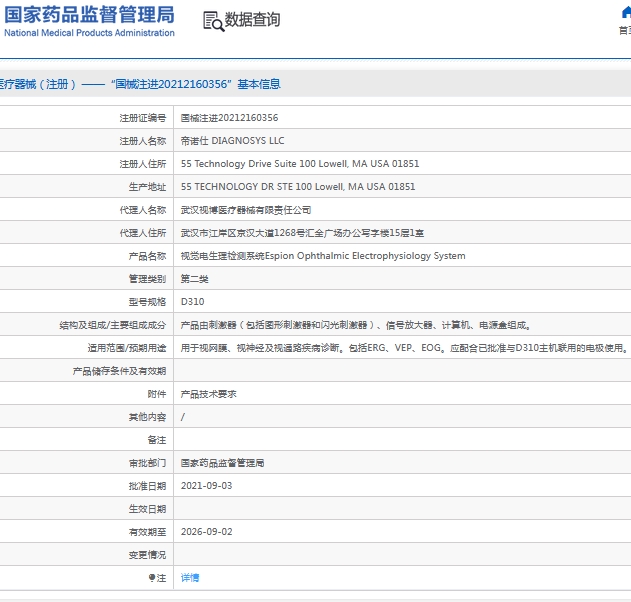The height and width of the screenshot is (602, 631).
Task: Select the 帝诺仕 DIAGNOSYS LLC registrant name
Action: pos(232,141)
